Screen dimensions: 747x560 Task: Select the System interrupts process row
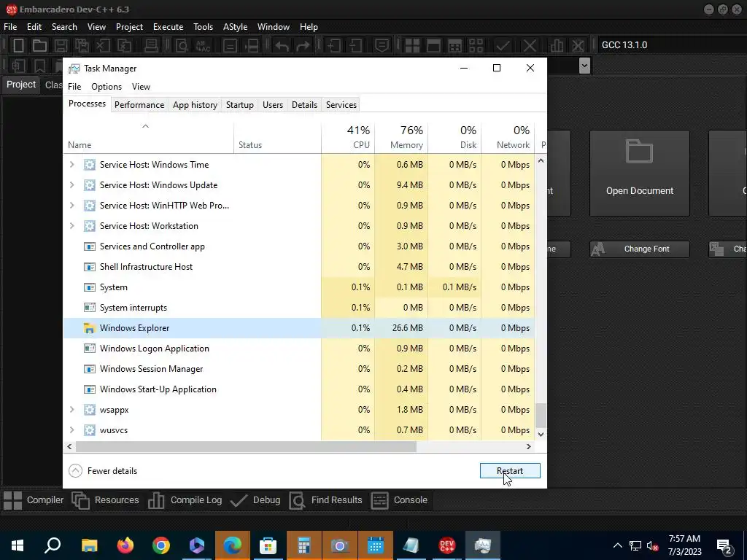click(298, 308)
